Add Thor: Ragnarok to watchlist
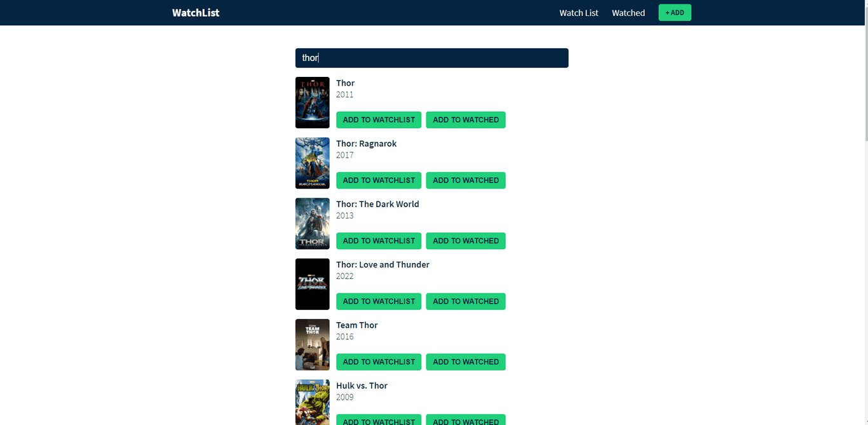 click(378, 180)
